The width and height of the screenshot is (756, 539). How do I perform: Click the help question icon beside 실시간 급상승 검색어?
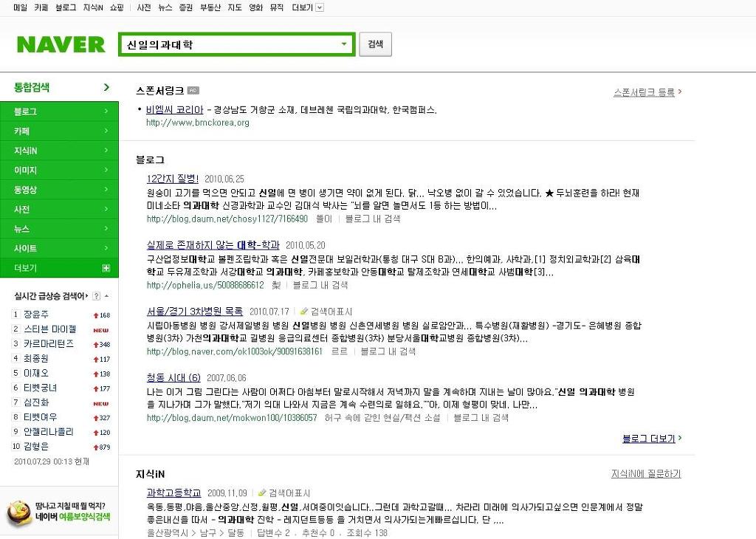97,296
